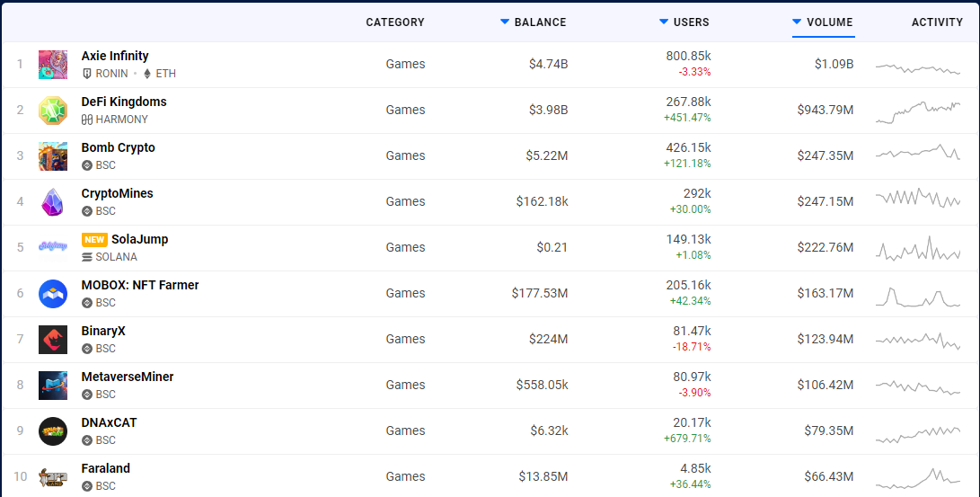Viewport: 980px width, 497px height.
Task: View BinaryX activity sparkline
Action: pyautogui.click(x=918, y=341)
